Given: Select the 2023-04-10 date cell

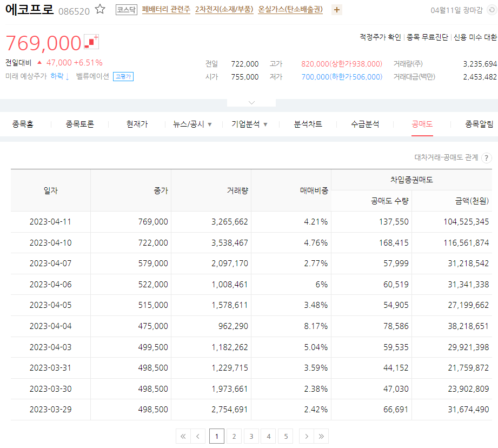Looking at the screenshot, I should (x=50, y=243).
